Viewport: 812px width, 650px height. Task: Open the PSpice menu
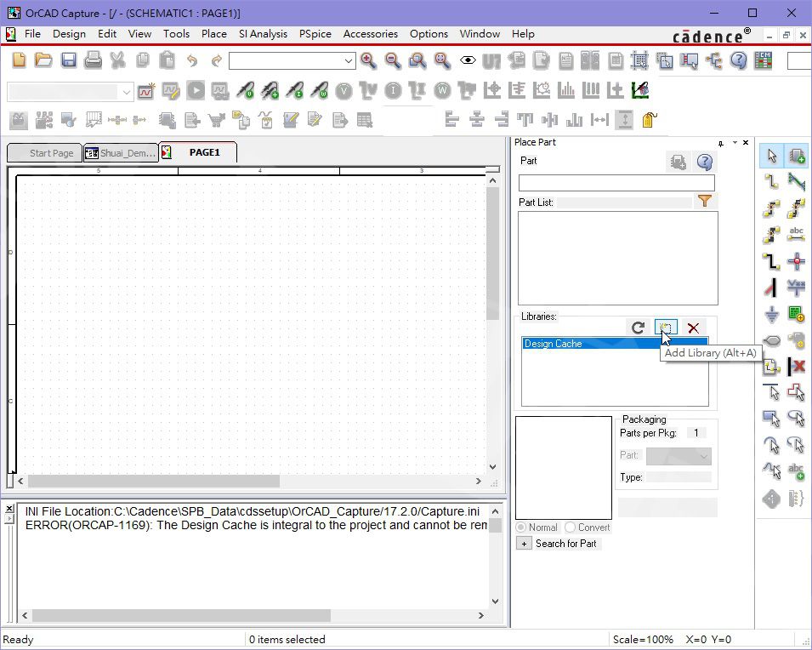(x=315, y=34)
